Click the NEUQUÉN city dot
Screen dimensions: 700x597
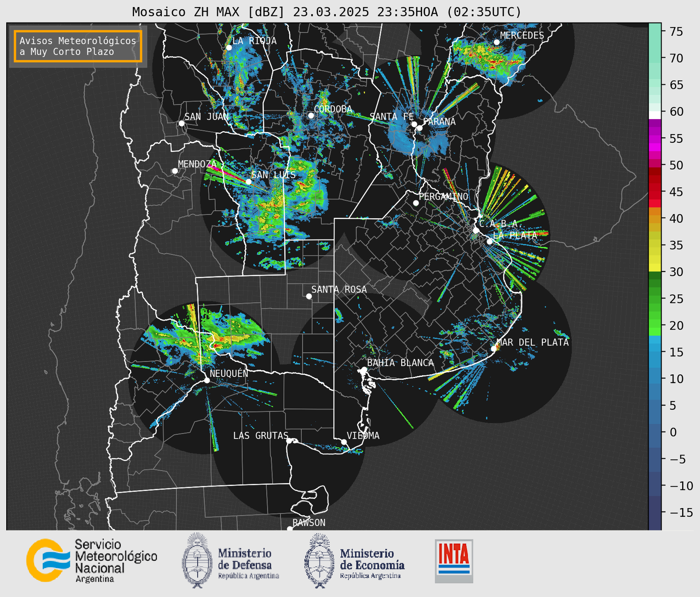pos(207,380)
